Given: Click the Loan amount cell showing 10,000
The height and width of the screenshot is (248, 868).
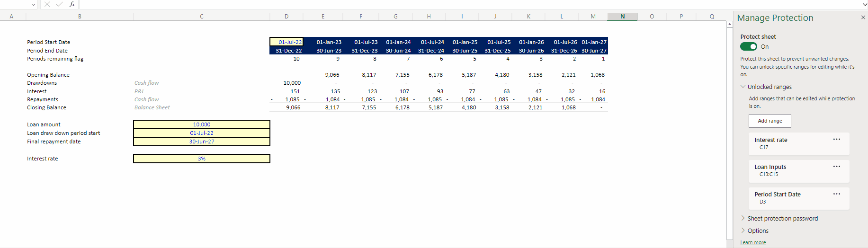Looking at the screenshot, I should tap(201, 124).
